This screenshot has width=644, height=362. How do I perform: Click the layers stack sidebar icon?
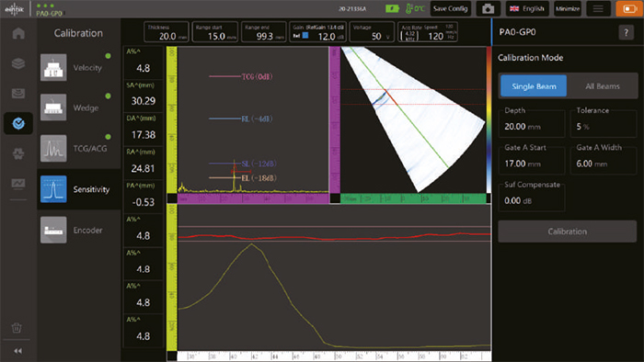pos(18,63)
